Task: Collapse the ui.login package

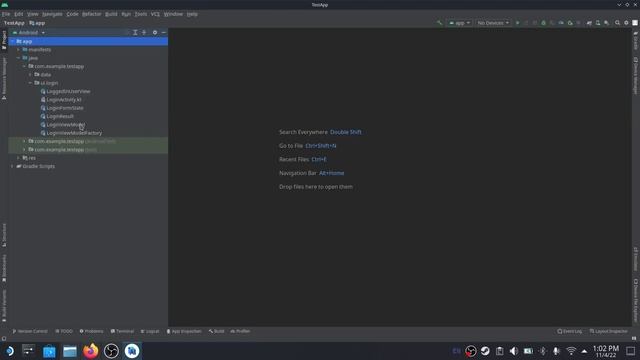Action: [x=30, y=83]
